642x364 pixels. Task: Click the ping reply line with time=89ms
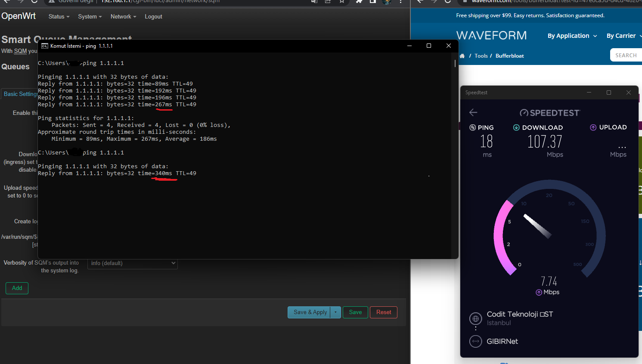[115, 84]
